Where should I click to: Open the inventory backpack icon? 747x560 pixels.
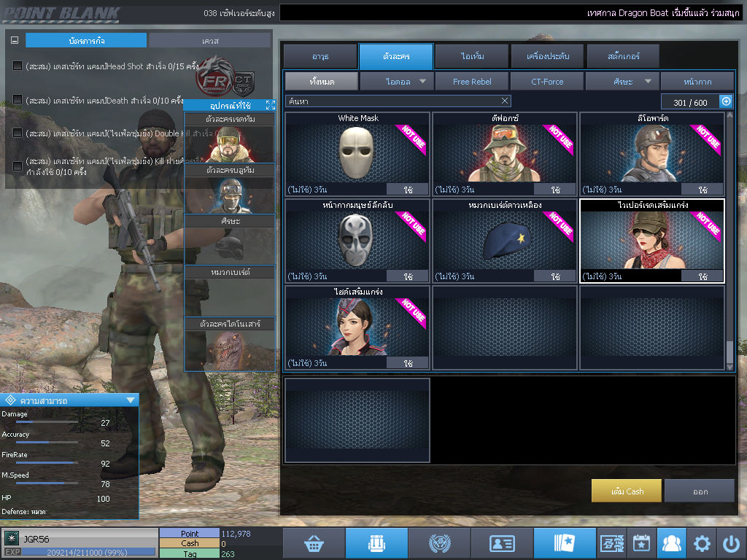376,543
